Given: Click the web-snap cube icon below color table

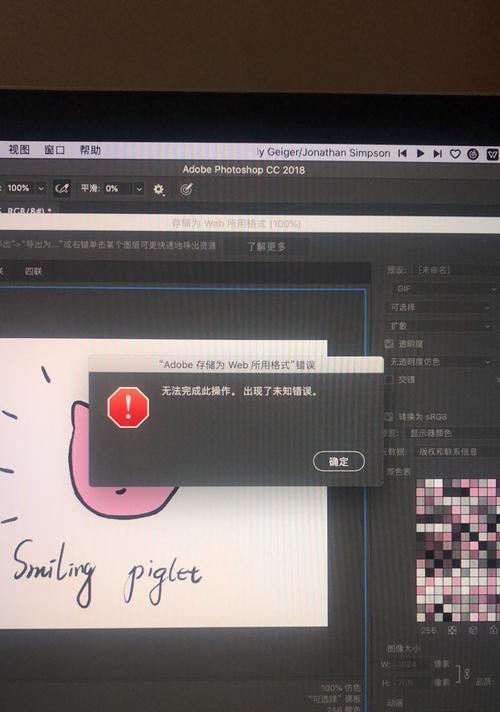Looking at the screenshot, I should coord(473,630).
